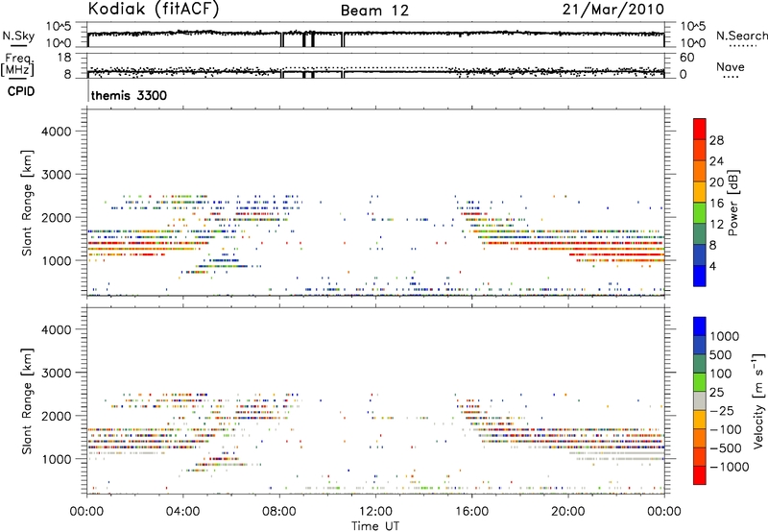Image resolution: width=768 pixels, height=532 pixels.
Task: Select the 'Time UT' axis title
Action: [x=375, y=526]
